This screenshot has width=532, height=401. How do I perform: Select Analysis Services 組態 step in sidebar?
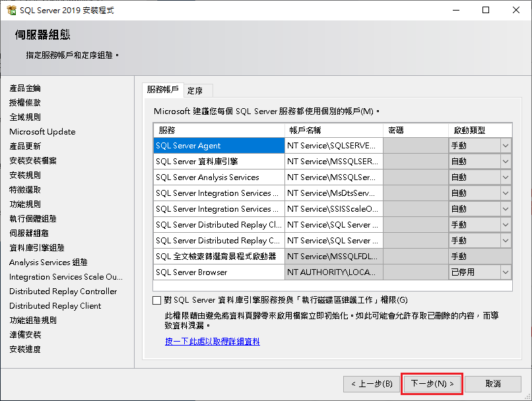click(x=48, y=262)
